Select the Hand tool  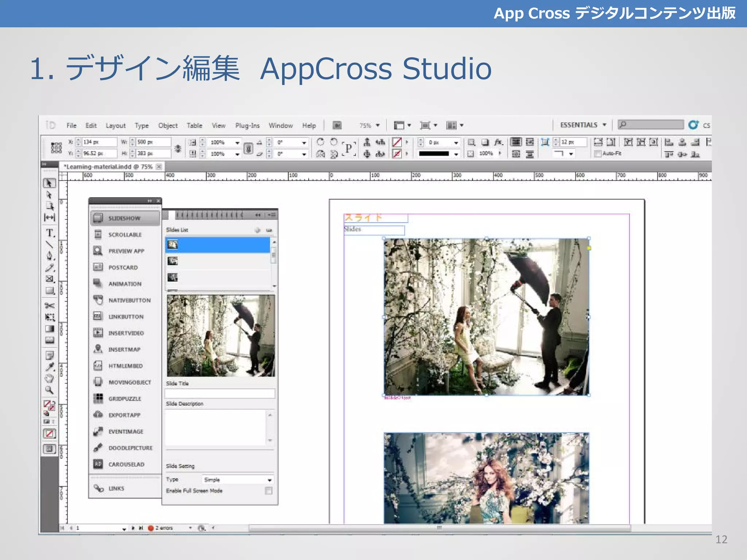49,378
